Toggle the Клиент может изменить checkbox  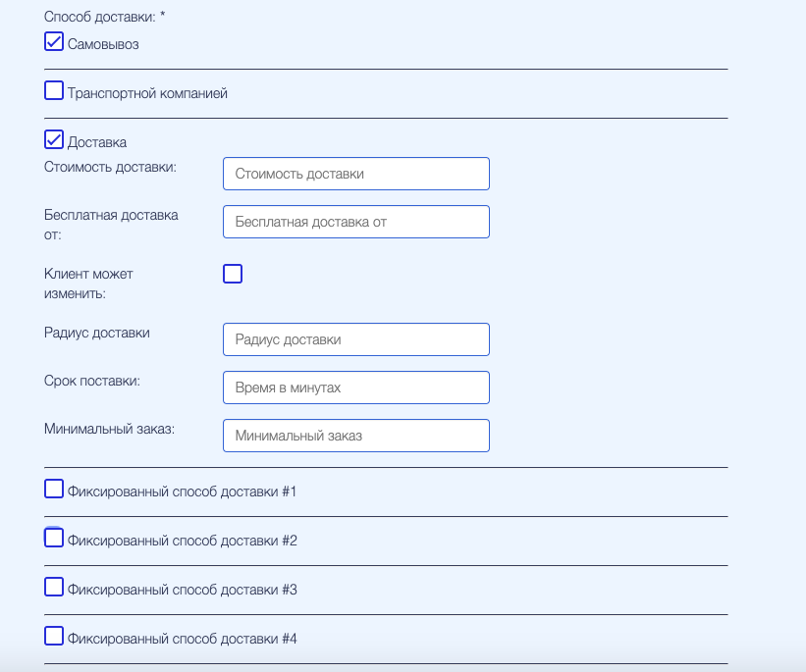233,274
